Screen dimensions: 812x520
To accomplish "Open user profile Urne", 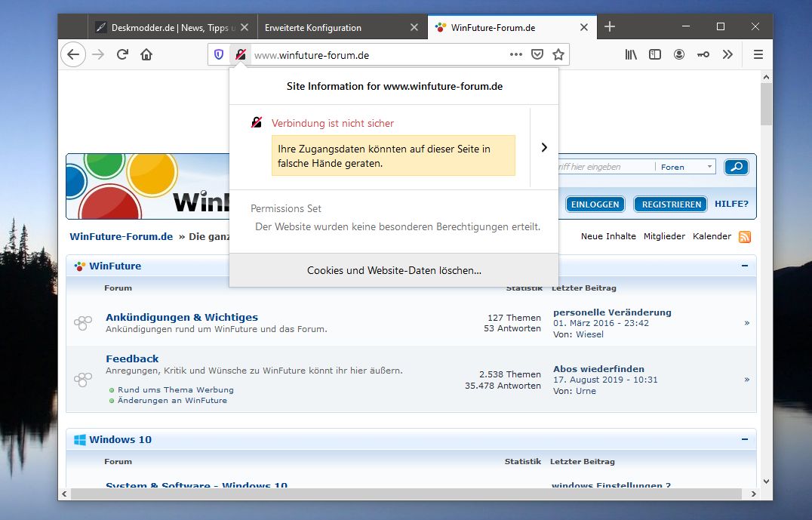I will tap(586, 391).
